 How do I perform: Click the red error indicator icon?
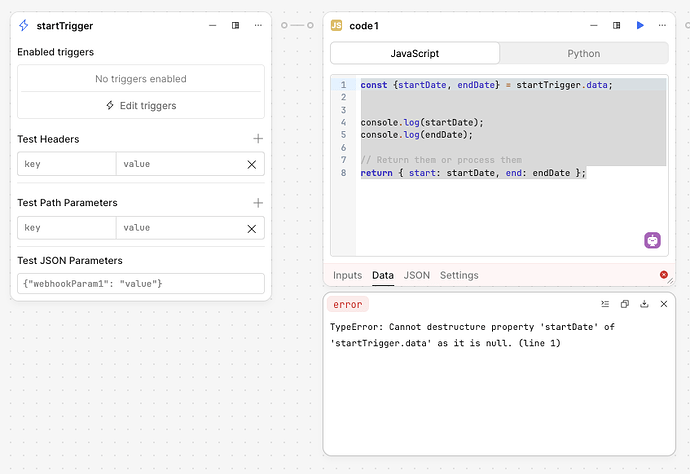[664, 275]
